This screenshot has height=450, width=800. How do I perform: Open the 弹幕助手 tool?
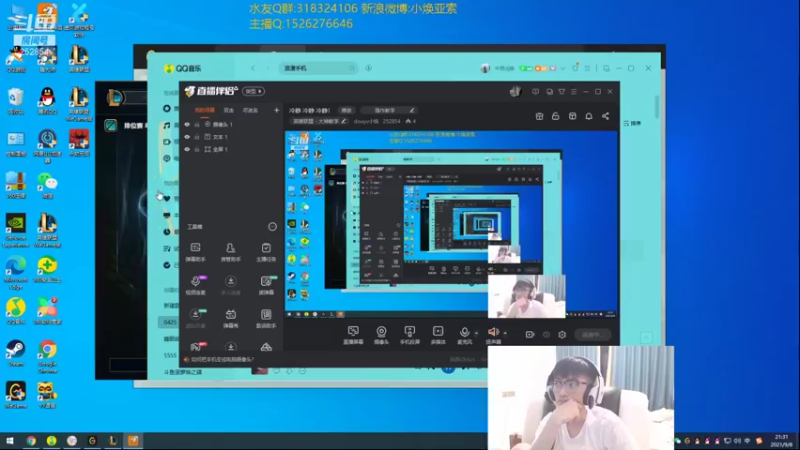(195, 252)
